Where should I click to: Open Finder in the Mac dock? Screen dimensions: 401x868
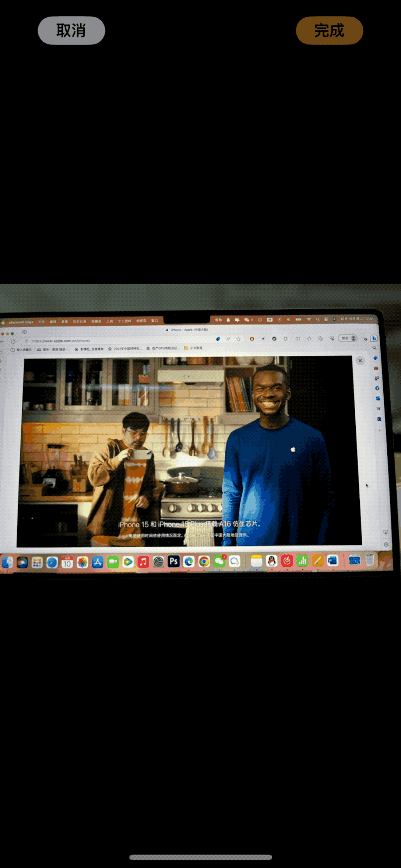coord(7,562)
